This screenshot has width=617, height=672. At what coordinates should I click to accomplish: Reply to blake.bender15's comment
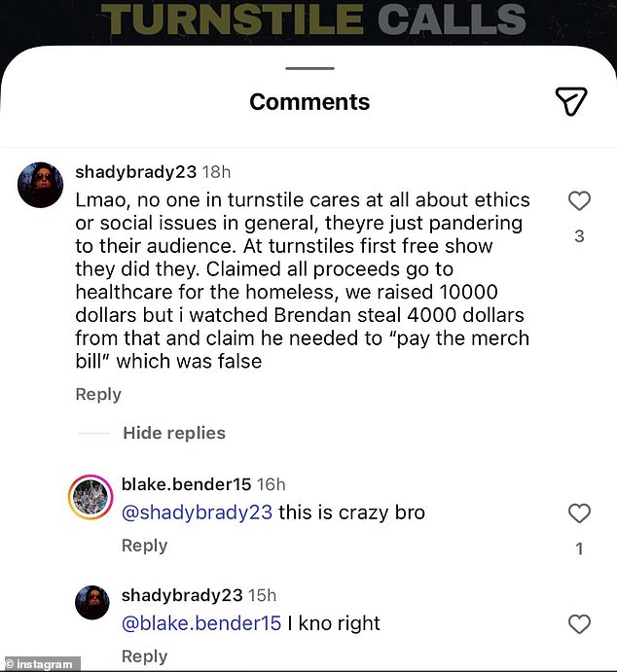(144, 546)
